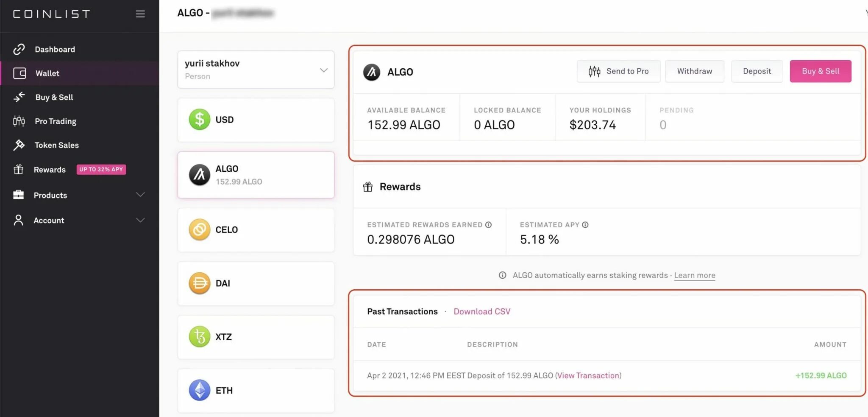
Task: Select the ALGO wallet card
Action: [x=256, y=175]
